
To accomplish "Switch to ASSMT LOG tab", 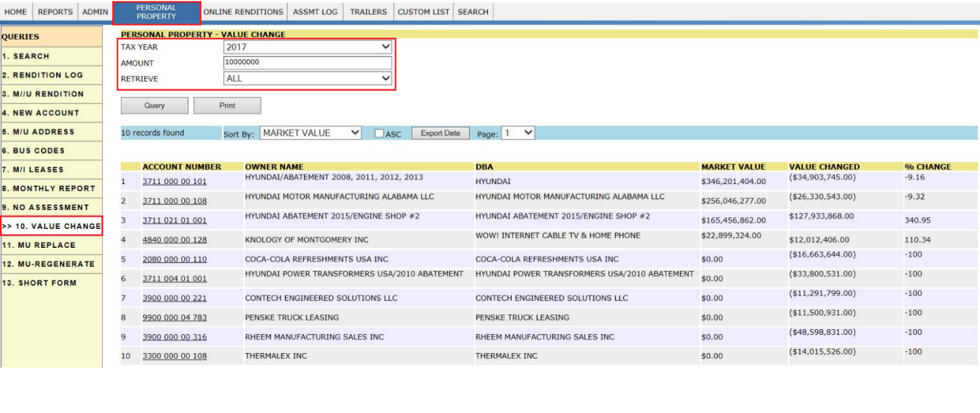I will pyautogui.click(x=316, y=12).
